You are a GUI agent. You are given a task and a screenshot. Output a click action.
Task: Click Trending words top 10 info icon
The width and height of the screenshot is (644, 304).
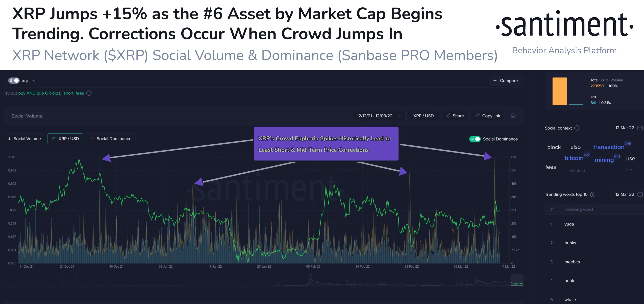click(x=593, y=194)
